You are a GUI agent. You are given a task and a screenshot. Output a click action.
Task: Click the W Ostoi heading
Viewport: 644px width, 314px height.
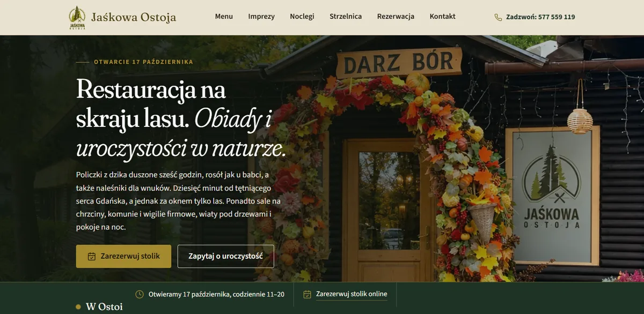[104, 307]
